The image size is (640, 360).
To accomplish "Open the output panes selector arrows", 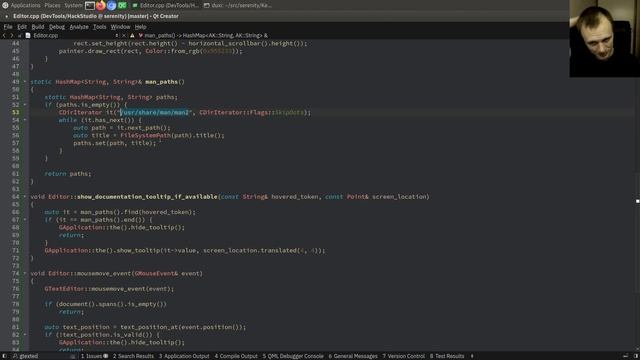I will (x=472, y=356).
